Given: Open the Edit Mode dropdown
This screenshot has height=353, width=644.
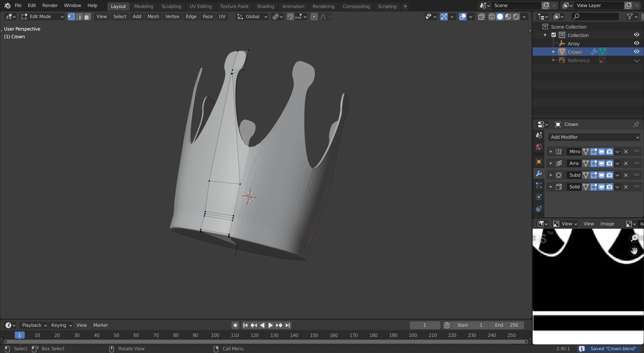Looking at the screenshot, I should [x=42, y=17].
